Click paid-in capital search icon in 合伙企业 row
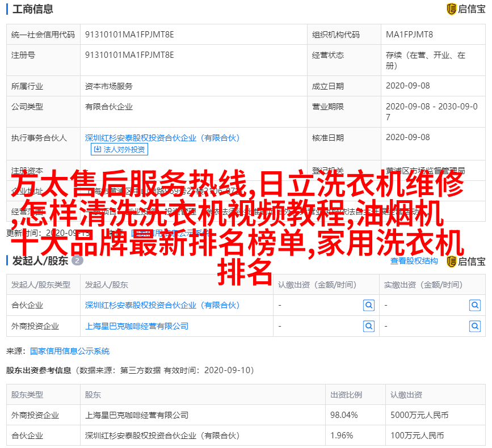 pos(475,305)
